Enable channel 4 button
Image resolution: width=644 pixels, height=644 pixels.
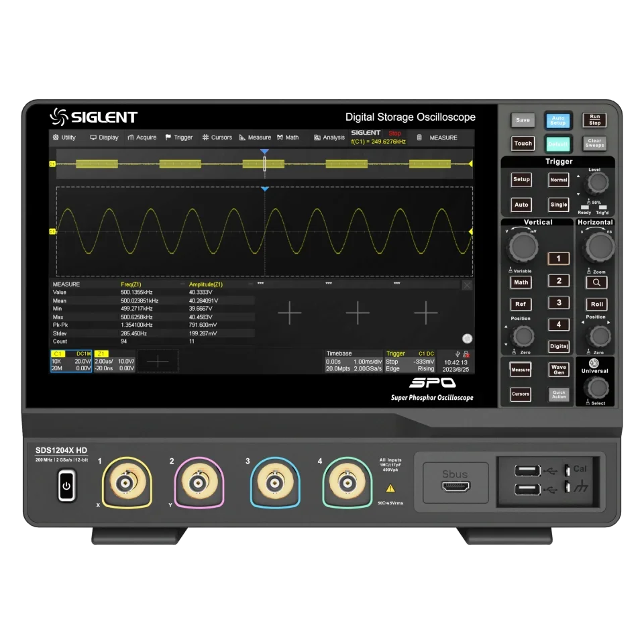559,325
